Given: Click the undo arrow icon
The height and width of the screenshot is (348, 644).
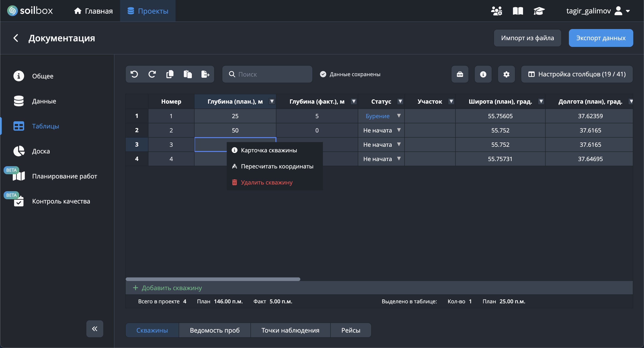Looking at the screenshot, I should click(134, 74).
